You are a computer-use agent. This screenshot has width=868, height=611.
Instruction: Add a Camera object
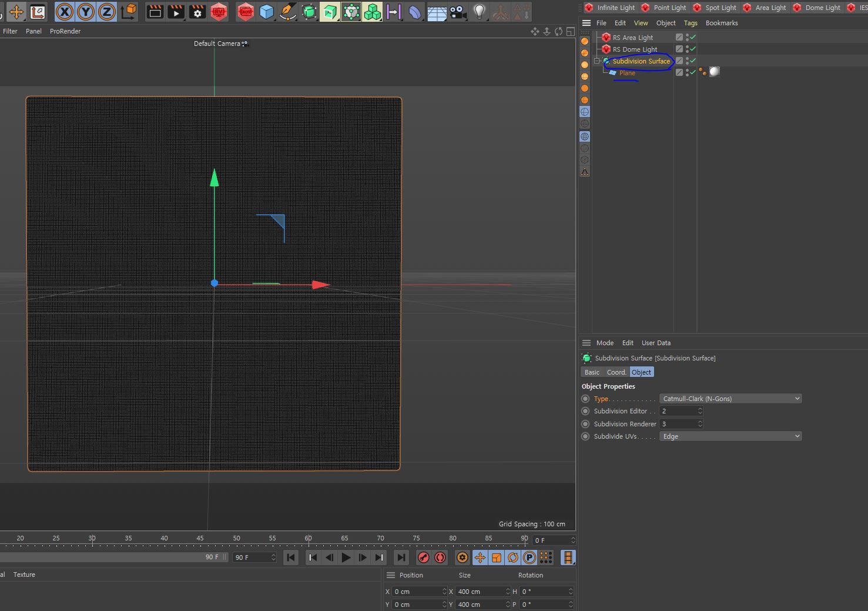(458, 12)
